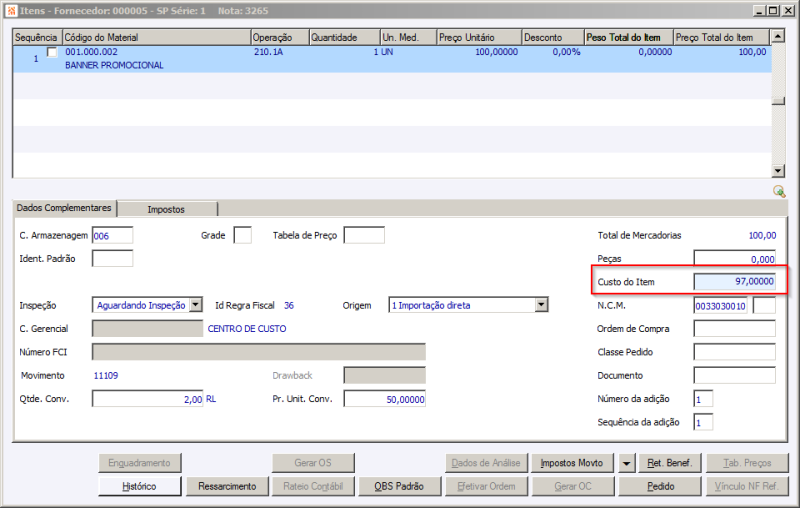The width and height of the screenshot is (800, 508).
Task: Click the application icon in title bar
Action: click(x=11, y=10)
